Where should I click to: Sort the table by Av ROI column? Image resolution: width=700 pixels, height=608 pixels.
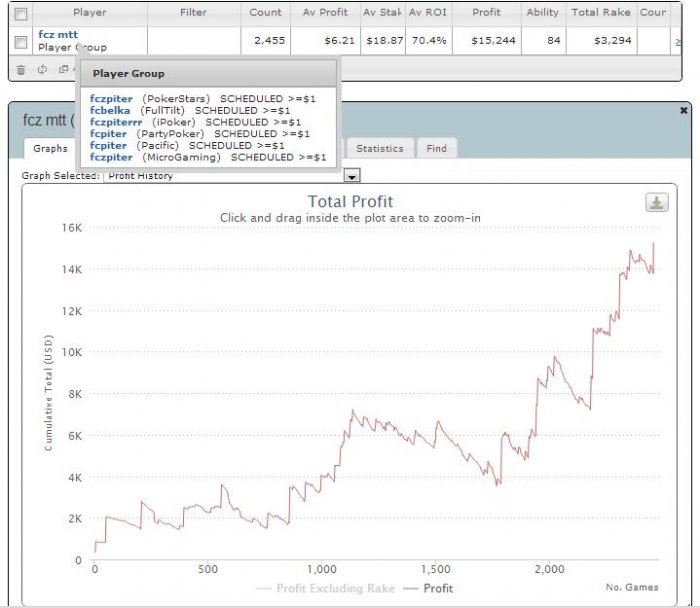pyautogui.click(x=428, y=12)
